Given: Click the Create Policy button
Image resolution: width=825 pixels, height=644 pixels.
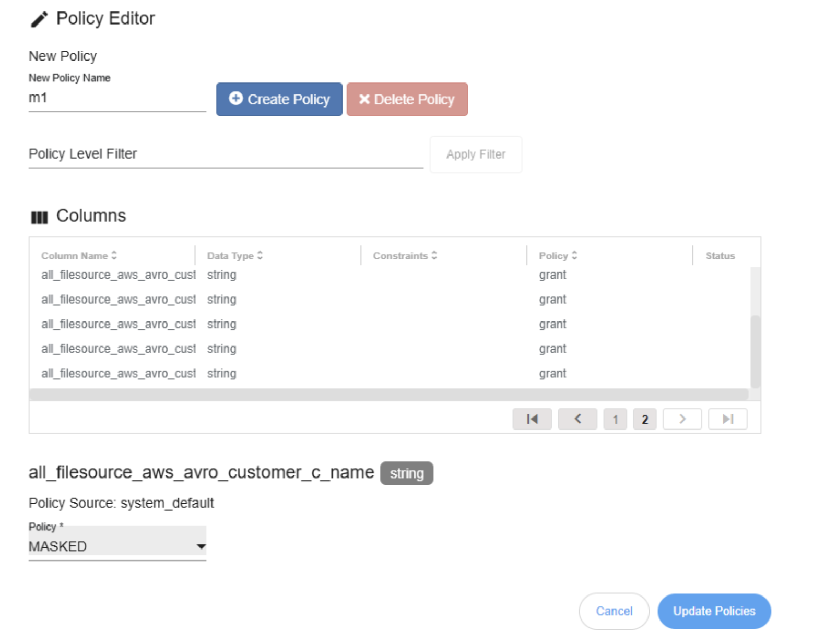Looking at the screenshot, I should coord(279,99).
